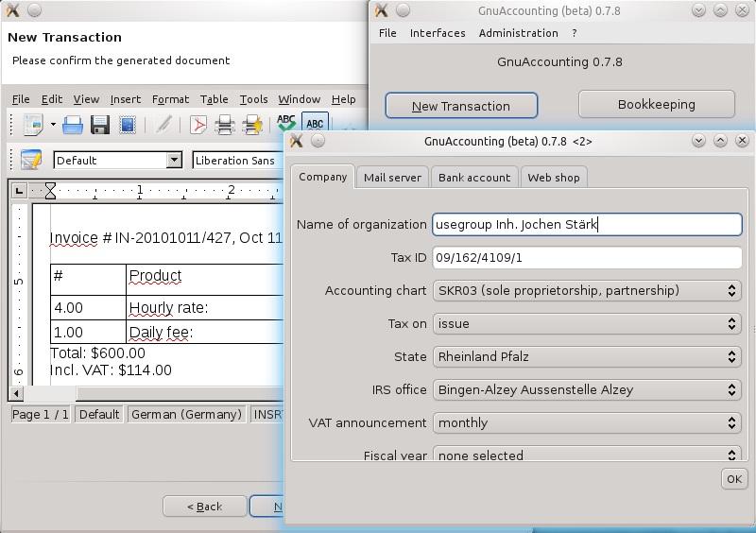Viewport: 756px width, 533px height.
Task: Click the Print File Directly icon
Action: pyautogui.click(x=225, y=125)
